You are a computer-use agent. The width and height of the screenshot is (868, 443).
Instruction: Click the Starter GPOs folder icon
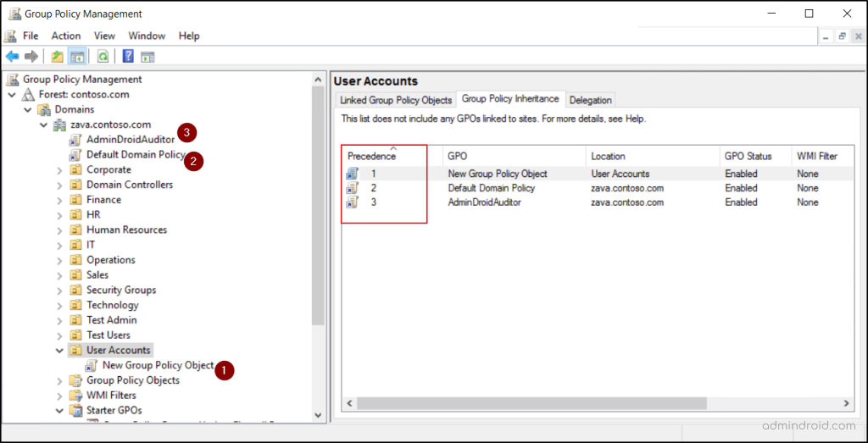coord(75,410)
